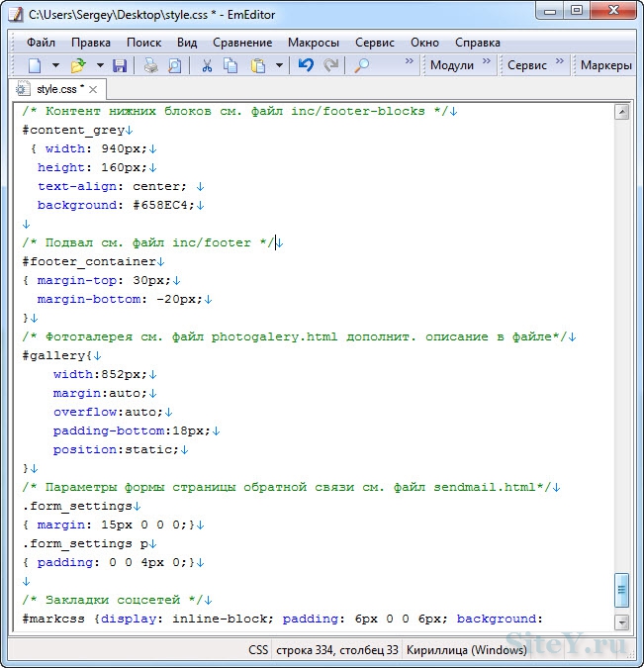Open the Макросы menu
Image resolution: width=644 pixels, height=668 pixels.
click(313, 43)
